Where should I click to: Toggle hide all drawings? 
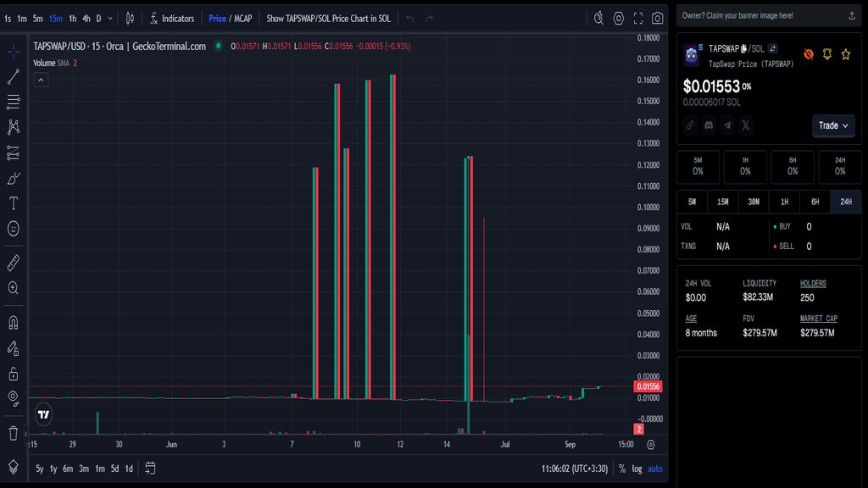(14, 398)
